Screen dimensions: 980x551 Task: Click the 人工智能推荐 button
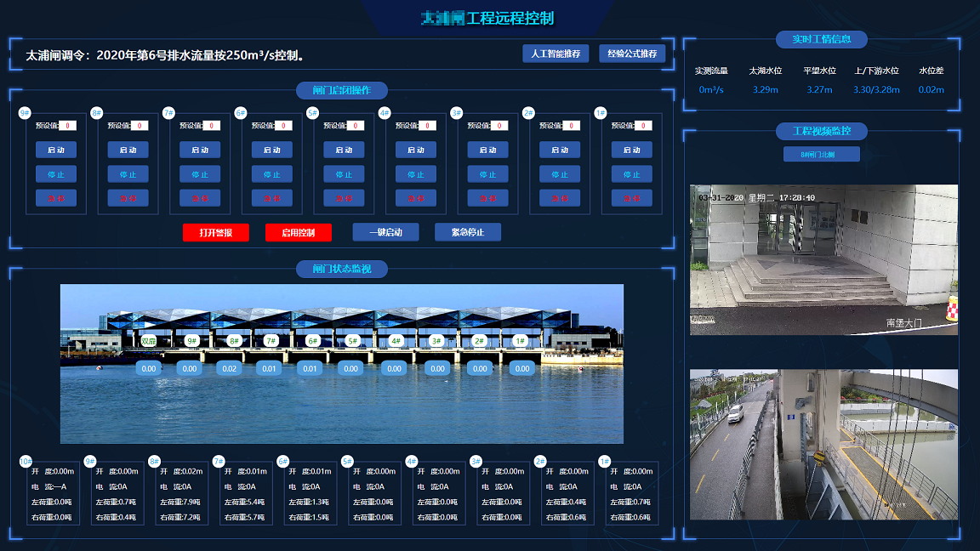pyautogui.click(x=556, y=54)
